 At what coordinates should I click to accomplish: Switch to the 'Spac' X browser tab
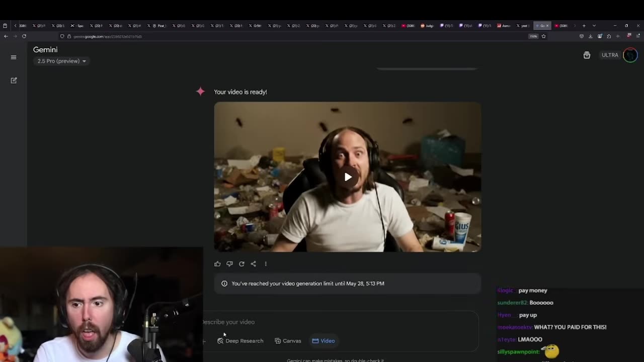point(77,26)
